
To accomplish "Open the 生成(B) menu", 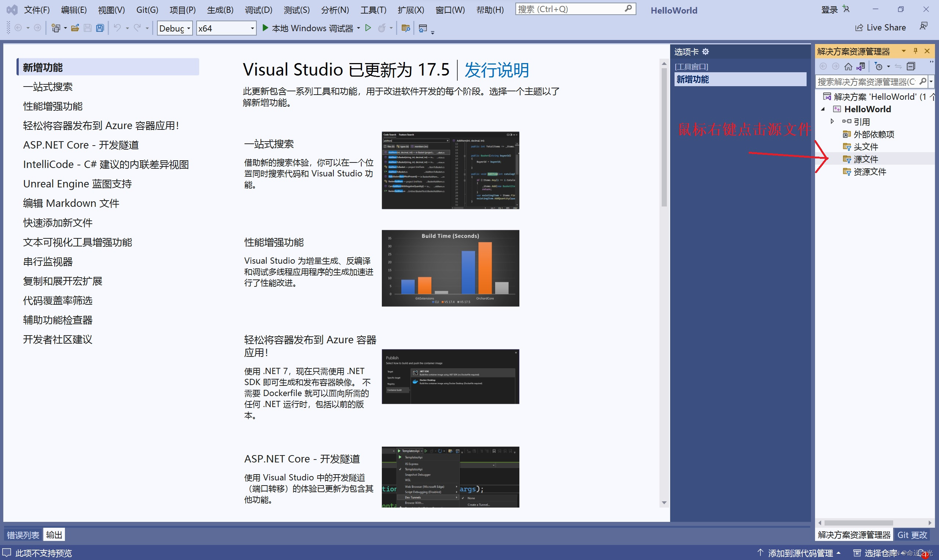I will (220, 10).
